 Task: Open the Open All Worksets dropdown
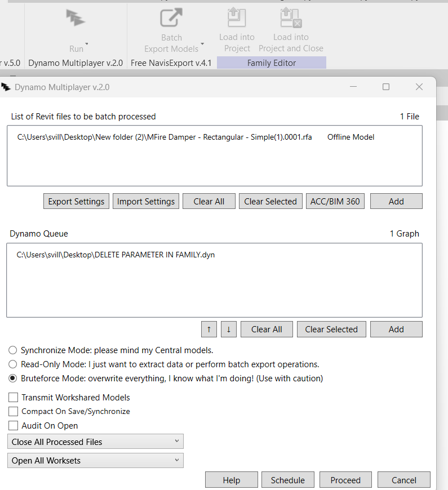click(95, 460)
